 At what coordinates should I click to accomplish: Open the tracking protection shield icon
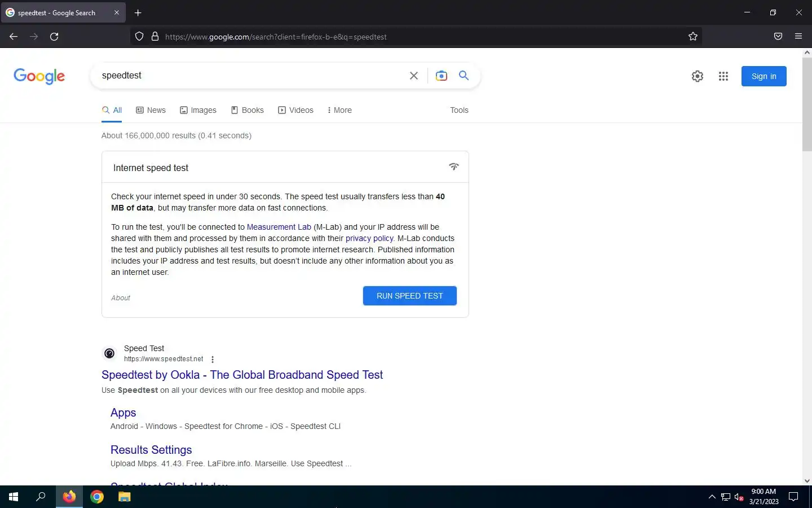[x=139, y=37]
